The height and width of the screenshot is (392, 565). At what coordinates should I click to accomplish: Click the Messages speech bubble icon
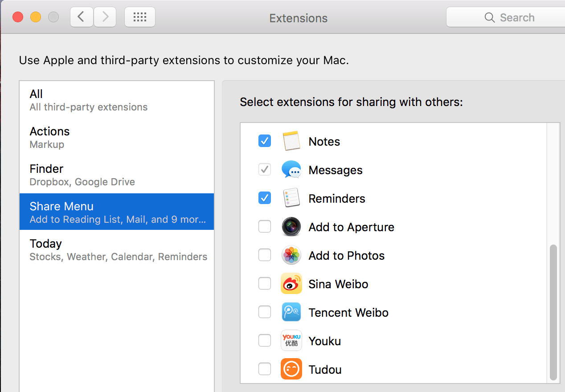[291, 170]
